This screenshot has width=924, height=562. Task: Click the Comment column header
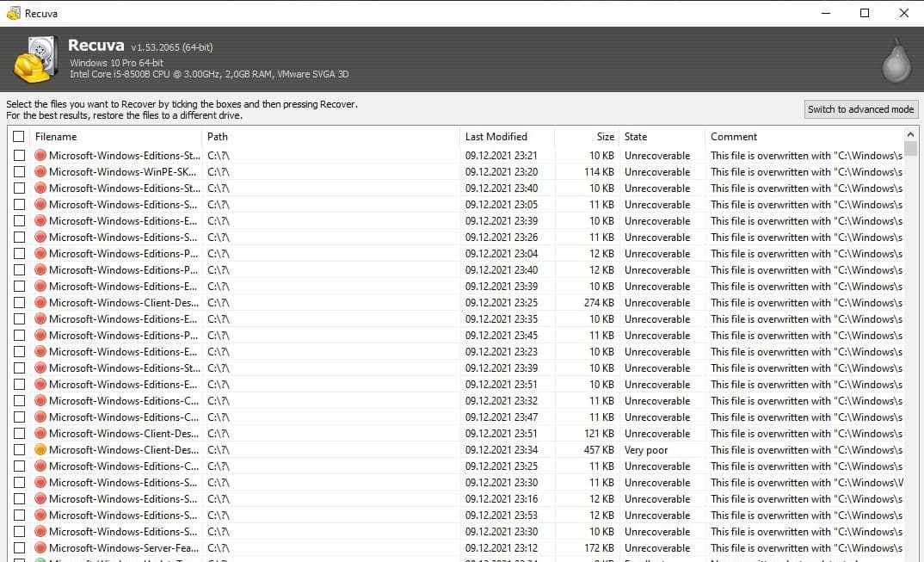tap(736, 136)
